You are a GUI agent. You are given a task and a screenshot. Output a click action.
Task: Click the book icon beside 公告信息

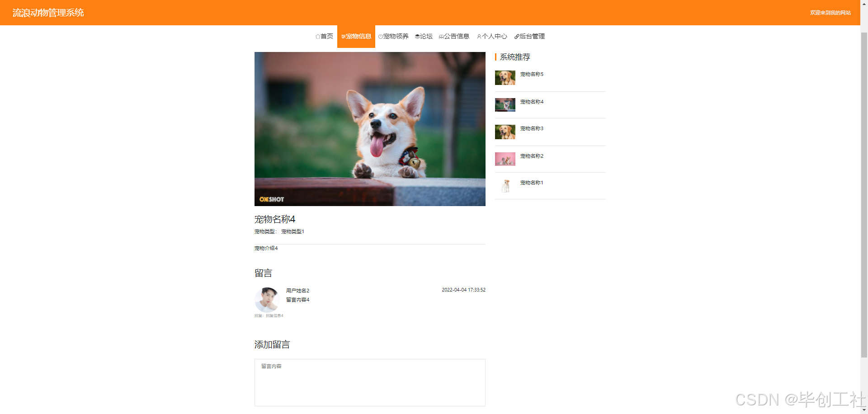[x=441, y=36]
